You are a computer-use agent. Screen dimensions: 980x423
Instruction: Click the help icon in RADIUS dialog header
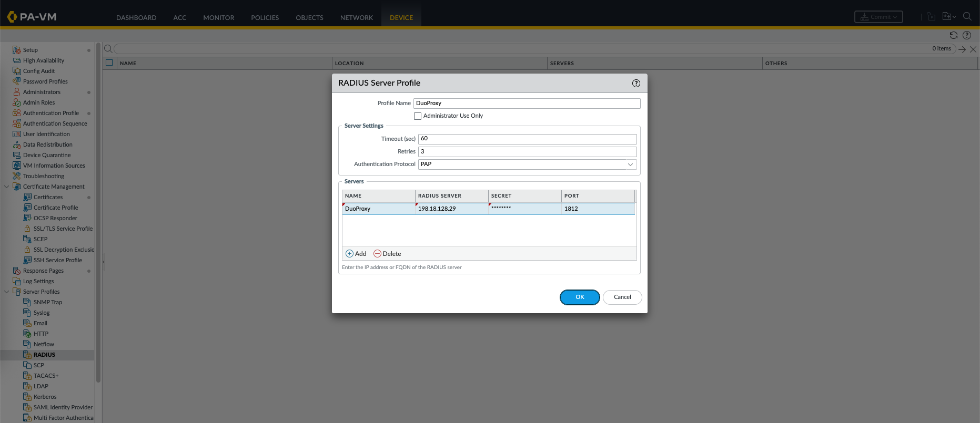[636, 83]
